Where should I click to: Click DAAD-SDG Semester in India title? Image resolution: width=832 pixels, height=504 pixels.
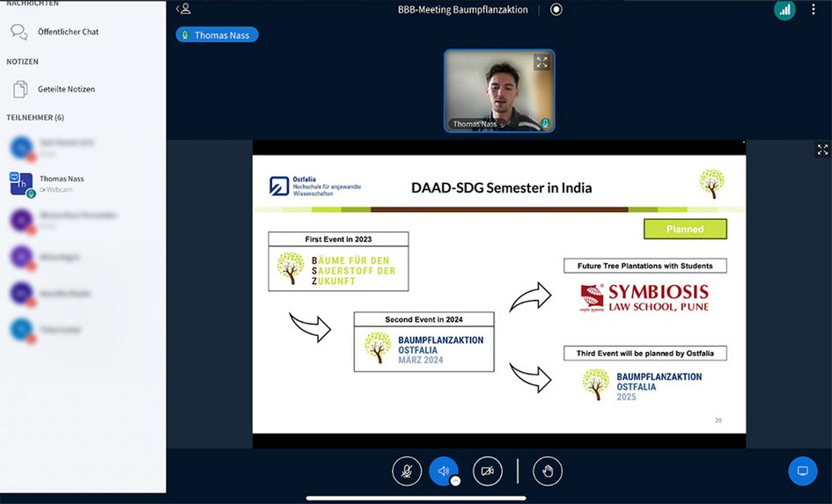[502, 187]
